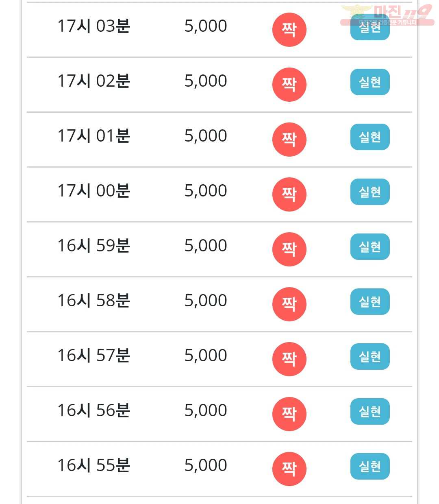Click the 17시 00분 time label
Screen dimensions: 439x504
(x=94, y=191)
